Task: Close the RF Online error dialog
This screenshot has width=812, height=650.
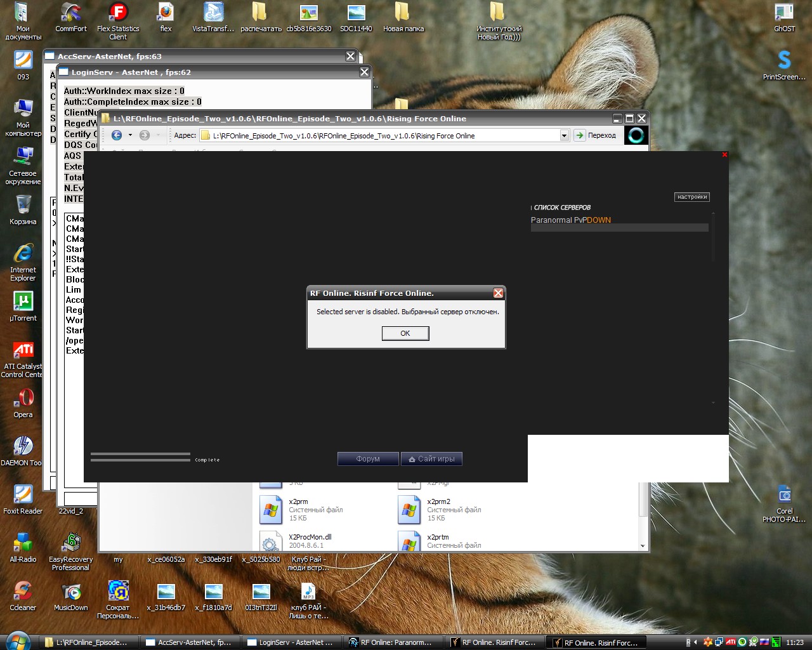Action: 498,293
